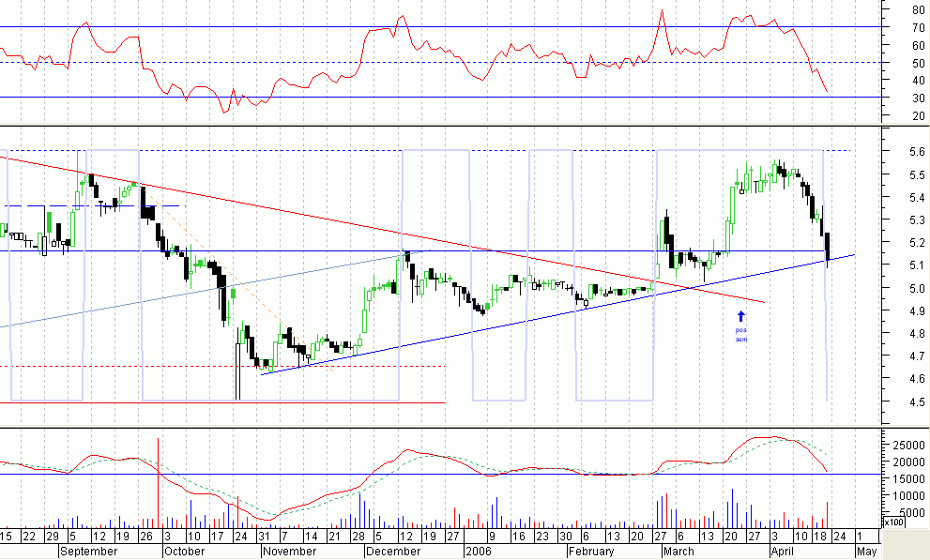Click the October month label
The height and width of the screenshot is (560, 930).
tap(185, 552)
